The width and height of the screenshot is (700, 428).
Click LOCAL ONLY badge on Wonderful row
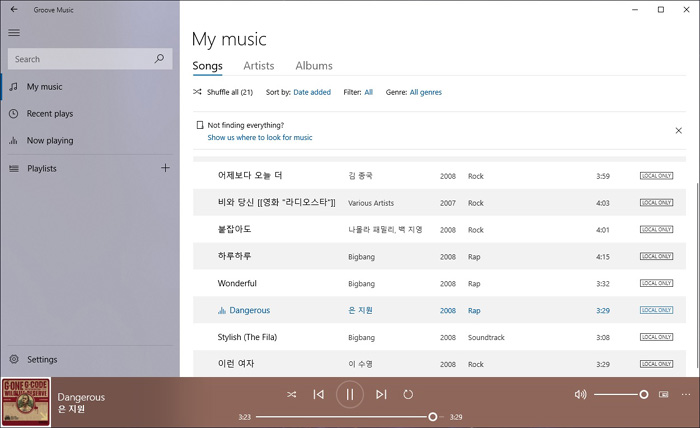tap(656, 283)
